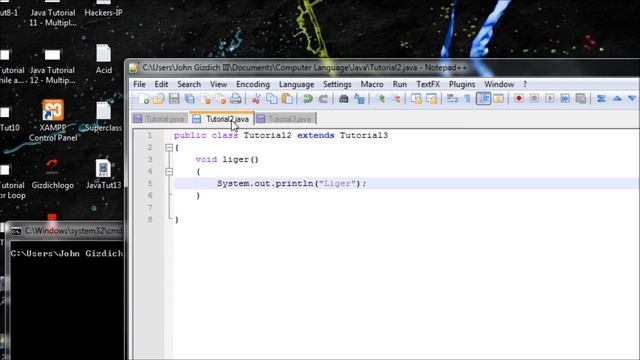Click the synchronize vertical scrolling icon
Image resolution: width=640 pixels, height=360 pixels.
coord(416,99)
